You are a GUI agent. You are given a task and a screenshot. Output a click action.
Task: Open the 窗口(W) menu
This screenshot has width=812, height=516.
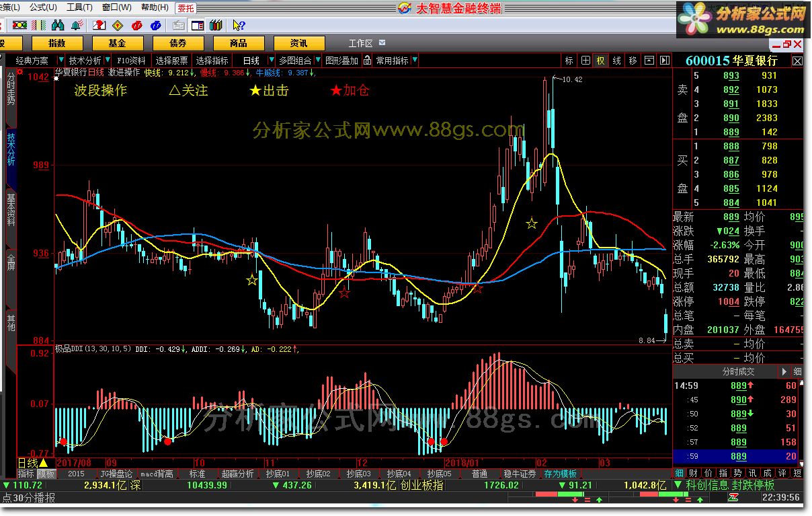117,7
